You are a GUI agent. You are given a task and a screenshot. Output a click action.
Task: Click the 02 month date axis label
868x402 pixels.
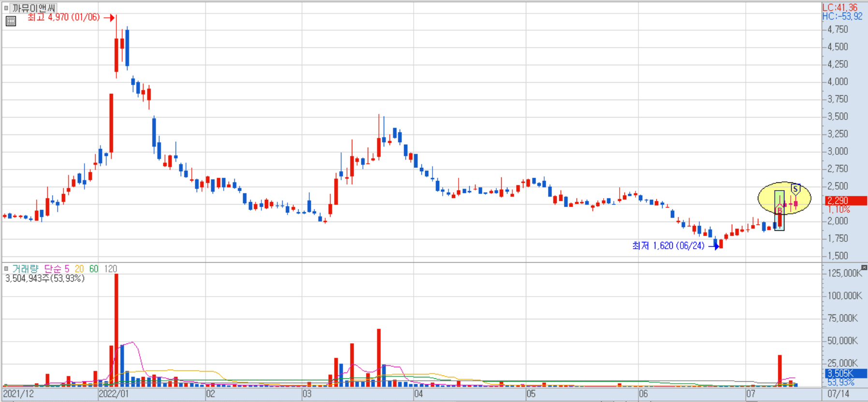tap(211, 394)
